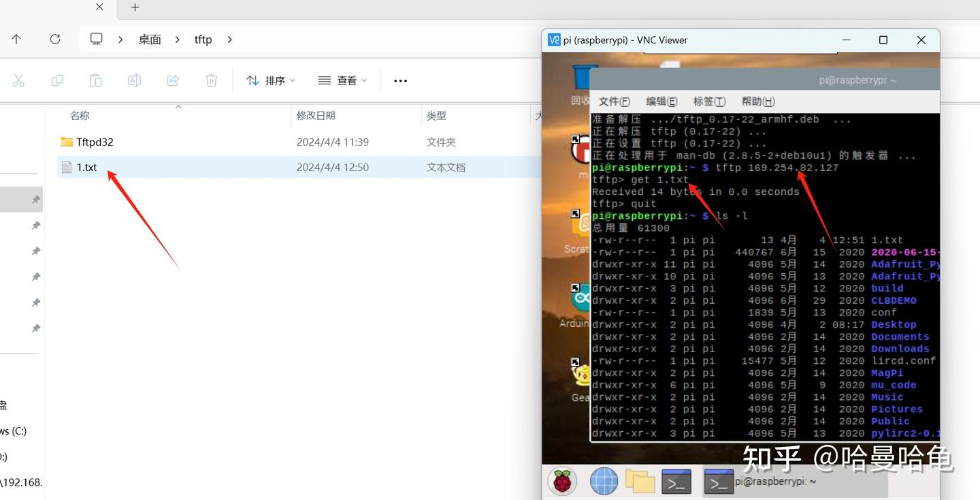
Task: Open the 查看 view dropdown
Action: coord(342,80)
